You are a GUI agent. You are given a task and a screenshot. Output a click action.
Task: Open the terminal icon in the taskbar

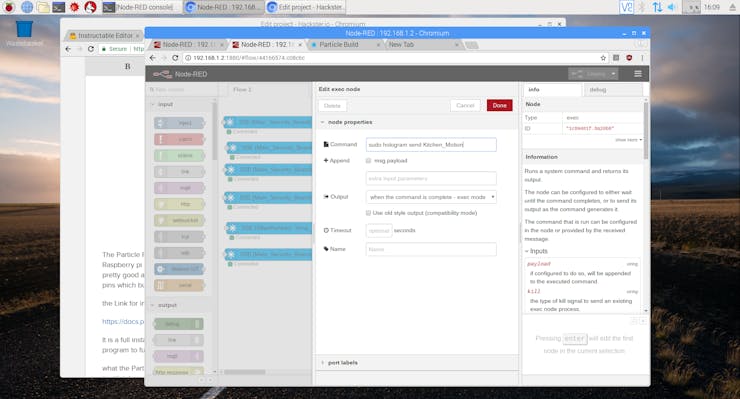[x=59, y=7]
